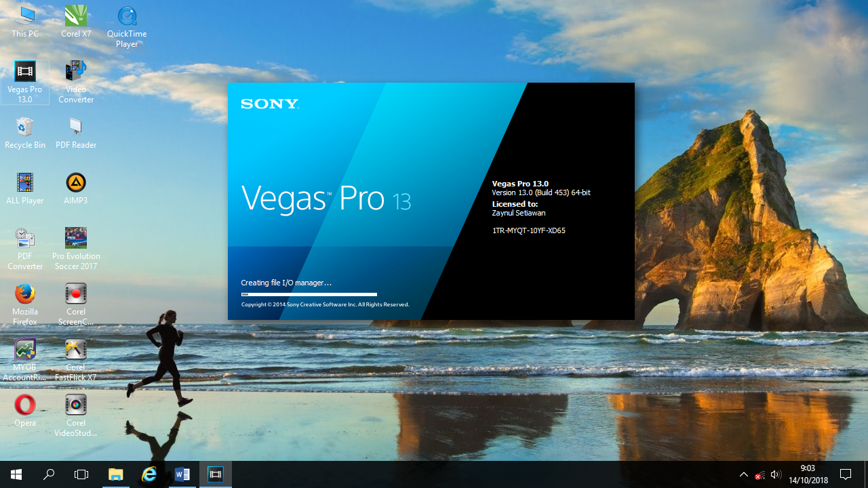Select the AIMP3 desktop shortcut
Screen dimensions: 868x488
(76, 188)
